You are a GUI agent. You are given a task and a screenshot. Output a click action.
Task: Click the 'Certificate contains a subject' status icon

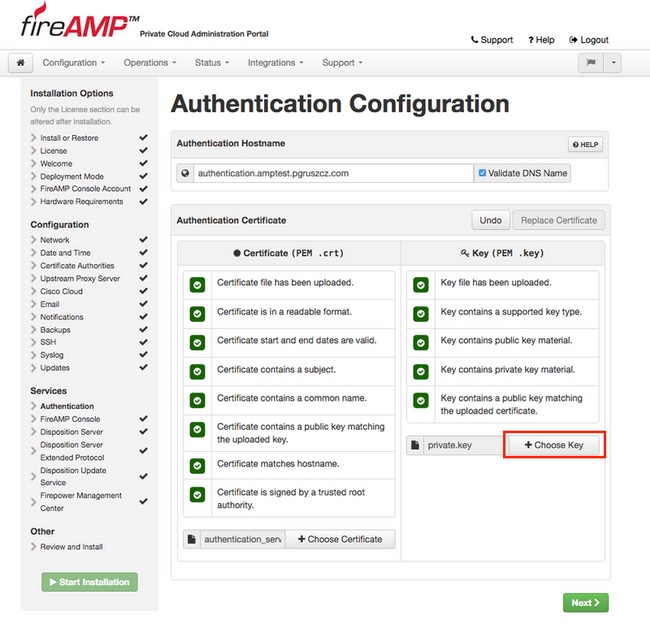tap(197, 372)
